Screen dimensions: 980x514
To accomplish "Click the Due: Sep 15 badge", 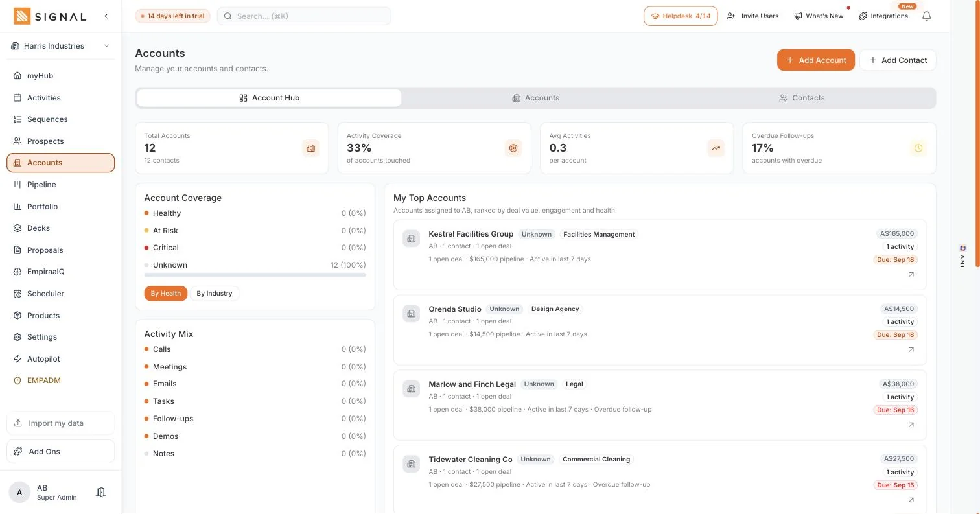I will pyautogui.click(x=895, y=485).
